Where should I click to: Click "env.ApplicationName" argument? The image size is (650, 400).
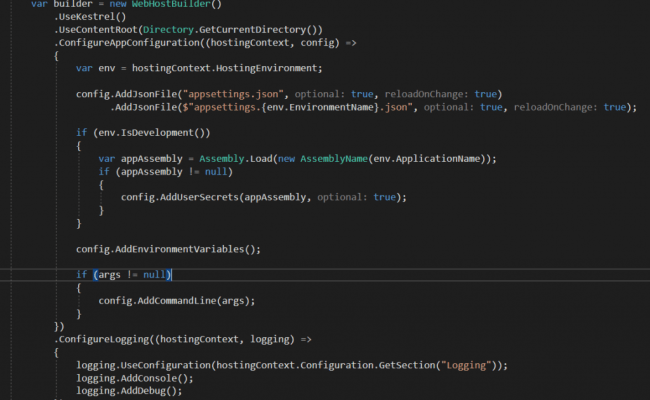click(x=427, y=159)
